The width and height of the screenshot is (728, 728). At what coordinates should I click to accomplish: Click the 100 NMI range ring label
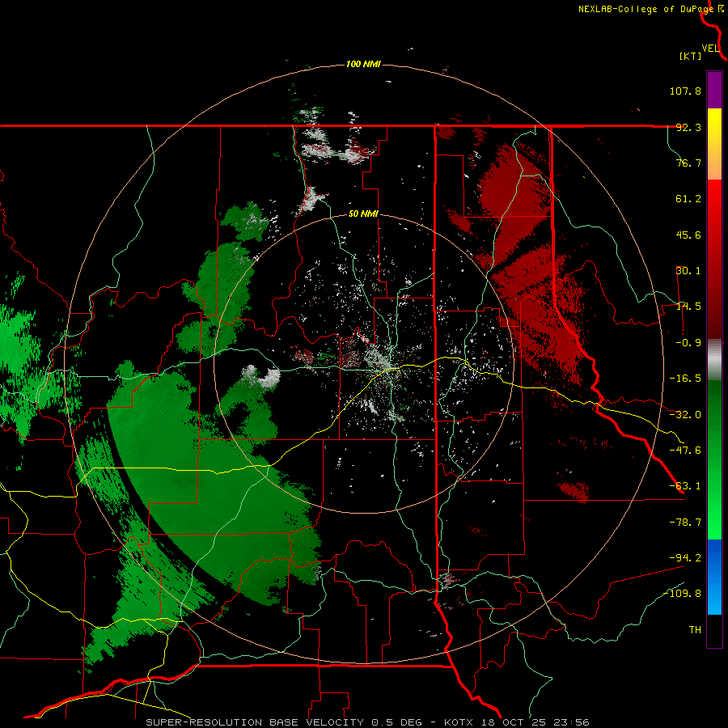pyautogui.click(x=363, y=64)
